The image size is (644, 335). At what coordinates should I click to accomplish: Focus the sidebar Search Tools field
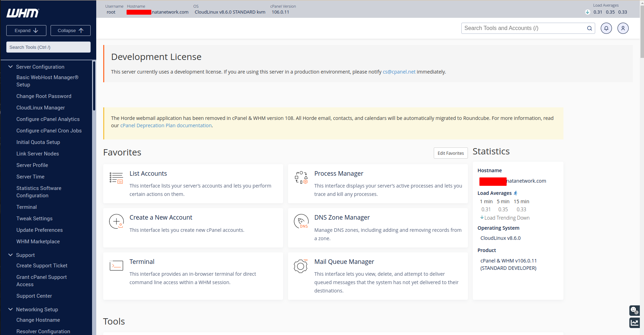click(x=48, y=47)
